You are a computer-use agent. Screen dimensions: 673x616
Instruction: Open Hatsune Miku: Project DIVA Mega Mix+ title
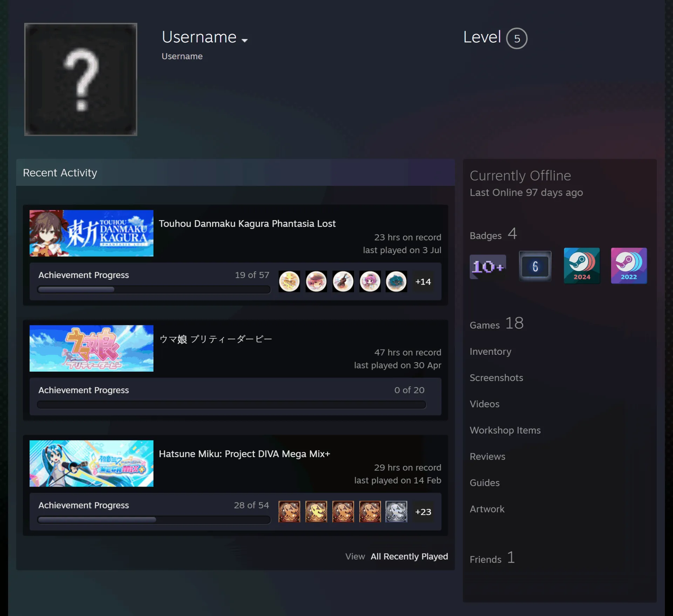244,454
